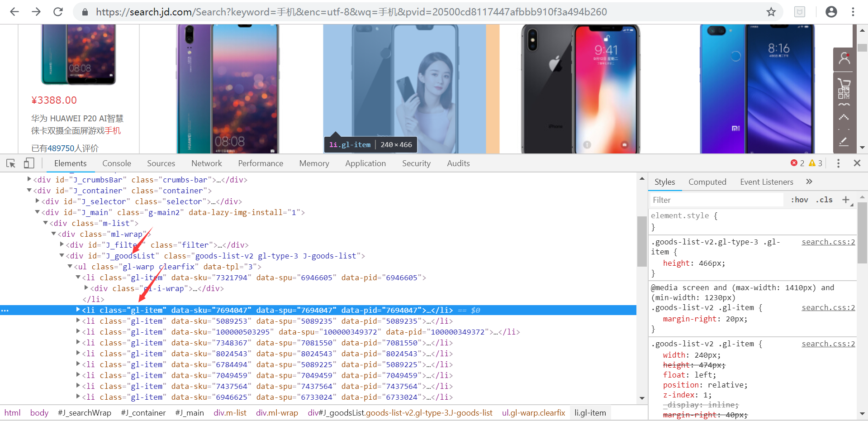This screenshot has height=421, width=868.
Task: Go back to previous page
Action: (14, 12)
